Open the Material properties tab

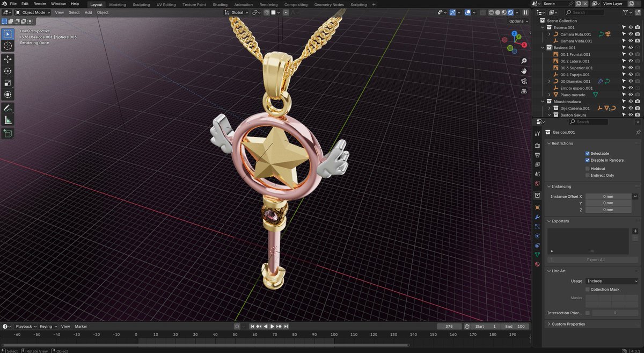pyautogui.click(x=537, y=264)
